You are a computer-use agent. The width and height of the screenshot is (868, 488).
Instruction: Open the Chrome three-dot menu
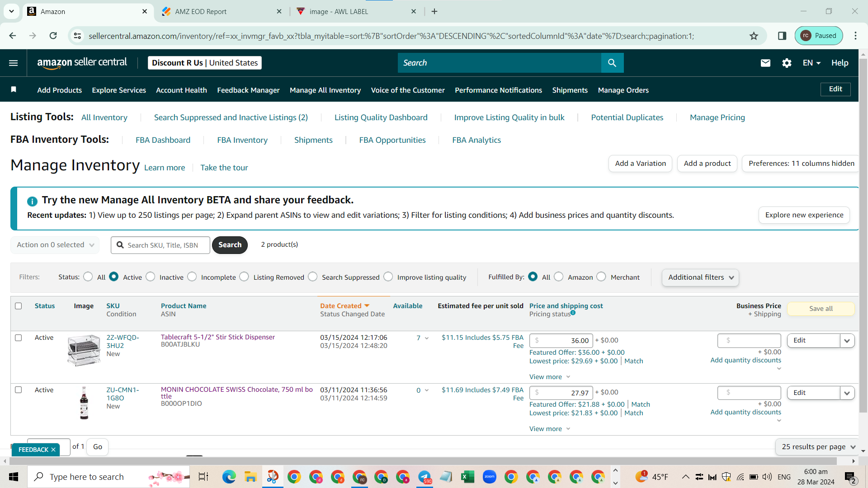(x=856, y=36)
